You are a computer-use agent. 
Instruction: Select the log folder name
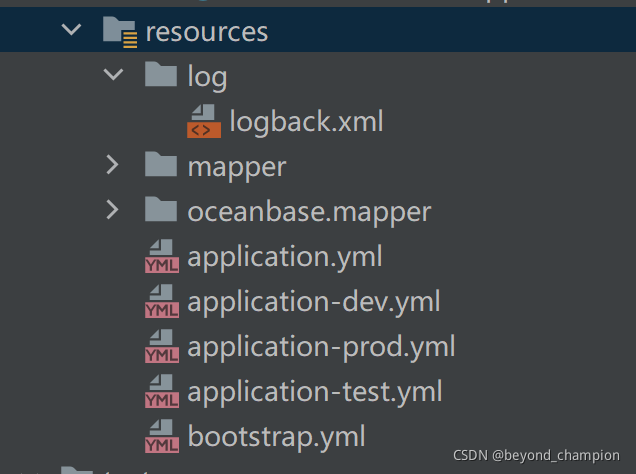(x=207, y=77)
